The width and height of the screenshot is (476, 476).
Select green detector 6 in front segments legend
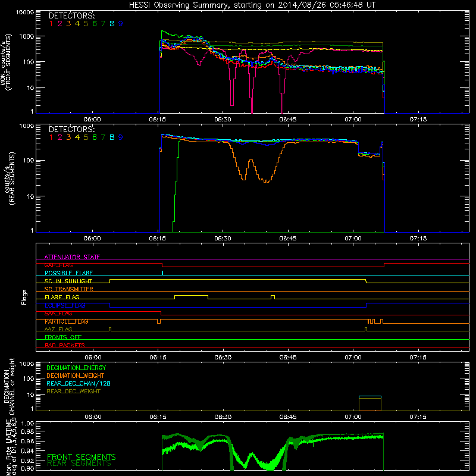95,24
